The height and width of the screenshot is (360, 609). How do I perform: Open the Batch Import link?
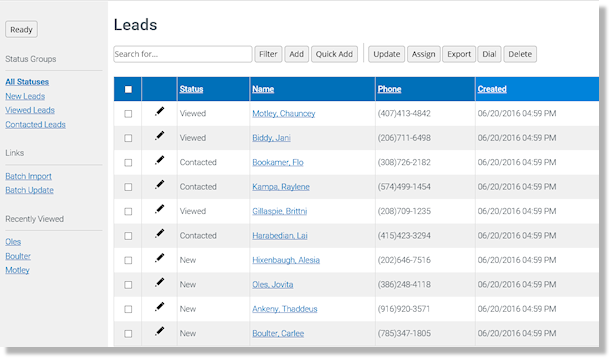pos(28,176)
